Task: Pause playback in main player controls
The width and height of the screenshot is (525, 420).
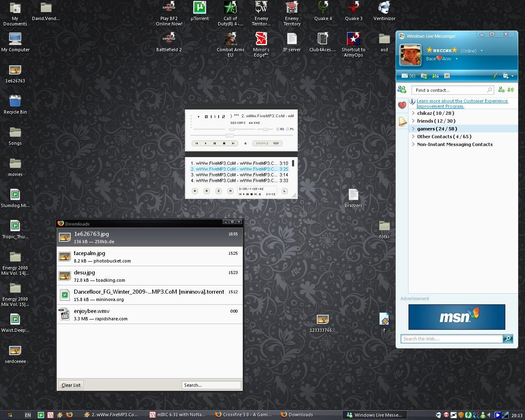Action: (215, 143)
